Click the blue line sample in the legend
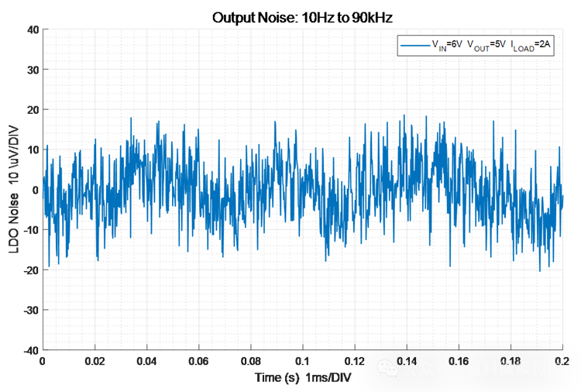 point(414,46)
